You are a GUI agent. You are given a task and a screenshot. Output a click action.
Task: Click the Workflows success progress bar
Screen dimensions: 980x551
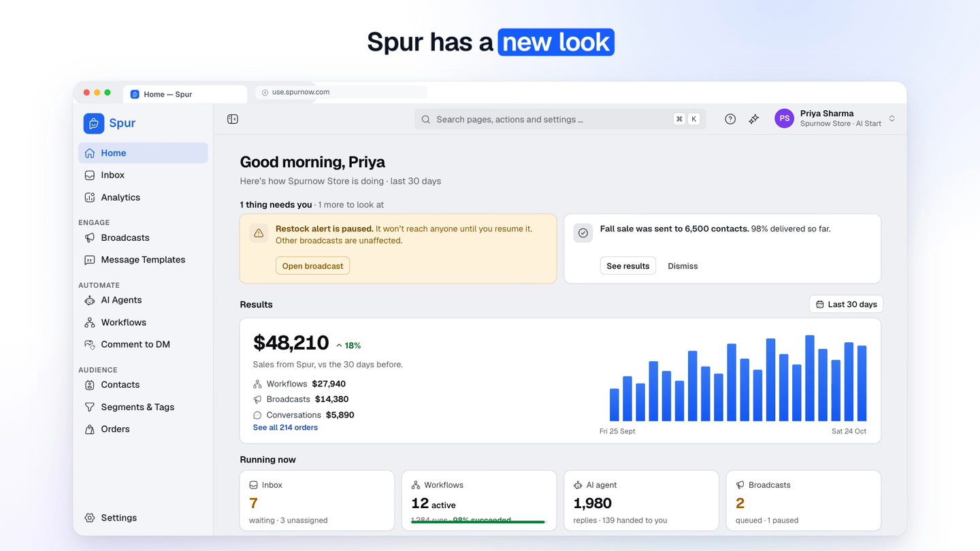click(x=478, y=522)
